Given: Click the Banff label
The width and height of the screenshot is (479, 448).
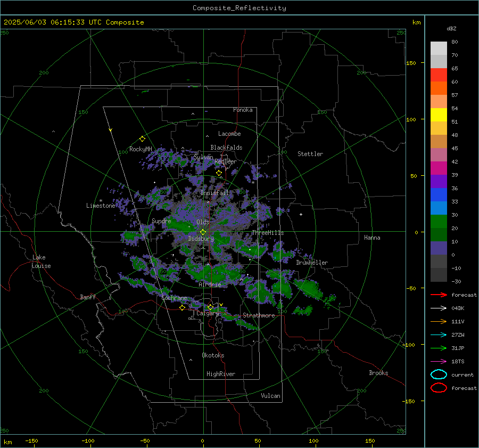Looking at the screenshot, I should [88, 297].
